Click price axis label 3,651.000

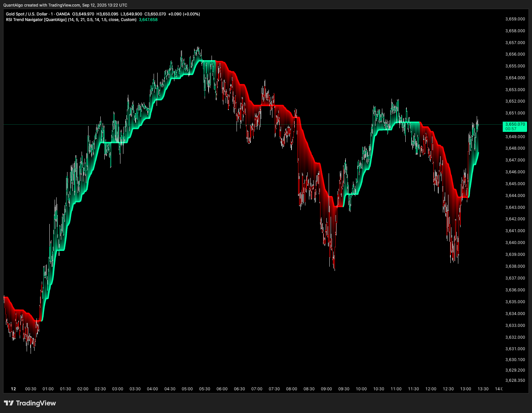click(x=515, y=113)
